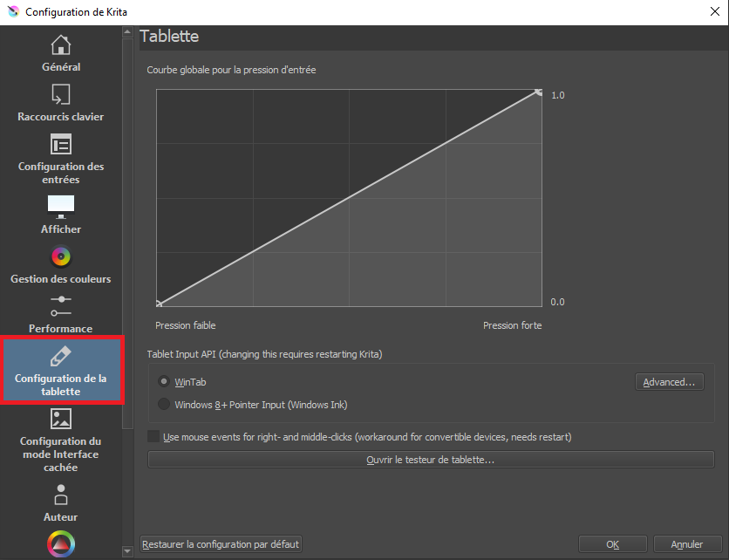
Task: Click the middle of the pressure curve line
Action: pos(349,198)
